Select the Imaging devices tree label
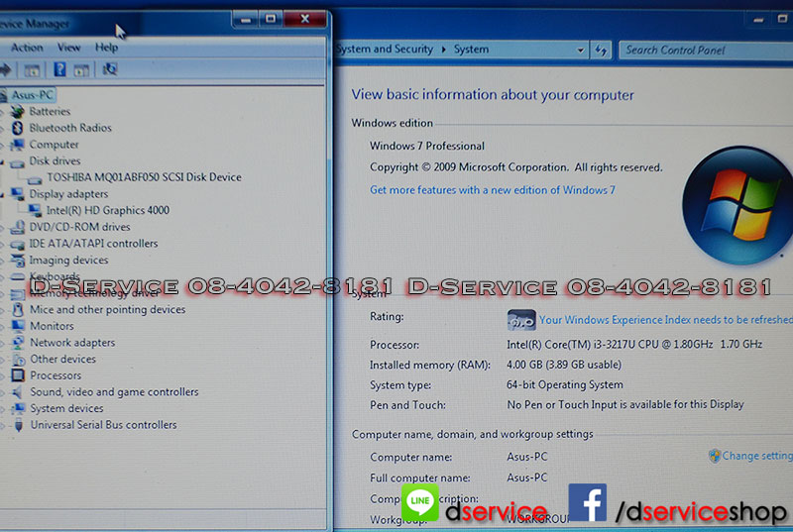The image size is (793, 532). click(x=68, y=261)
